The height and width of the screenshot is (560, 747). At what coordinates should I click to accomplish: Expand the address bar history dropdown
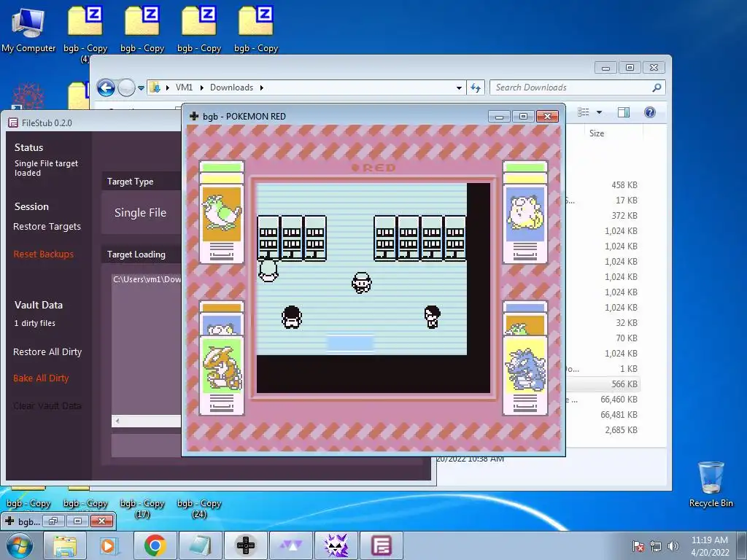click(x=459, y=88)
